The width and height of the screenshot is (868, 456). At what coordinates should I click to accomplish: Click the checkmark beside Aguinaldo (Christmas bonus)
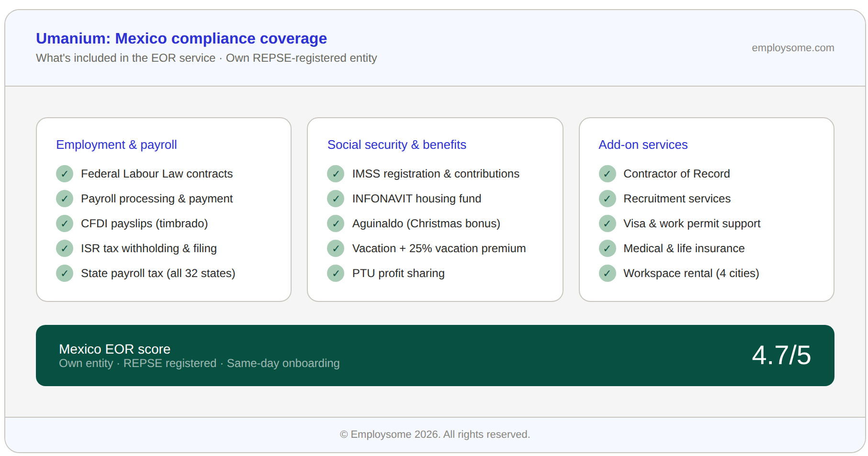[336, 223]
